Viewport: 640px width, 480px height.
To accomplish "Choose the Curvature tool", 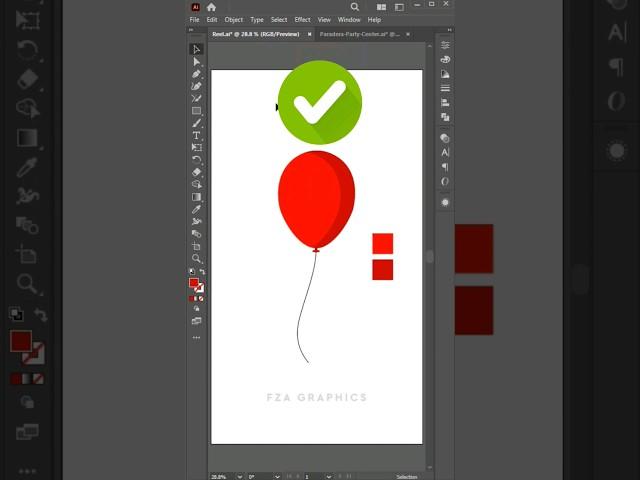I will point(196,86).
